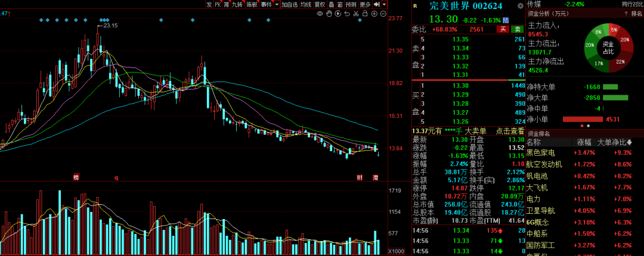Toggle the padlock lock icon
Screen dimensions: 644x256
(x=365, y=14)
